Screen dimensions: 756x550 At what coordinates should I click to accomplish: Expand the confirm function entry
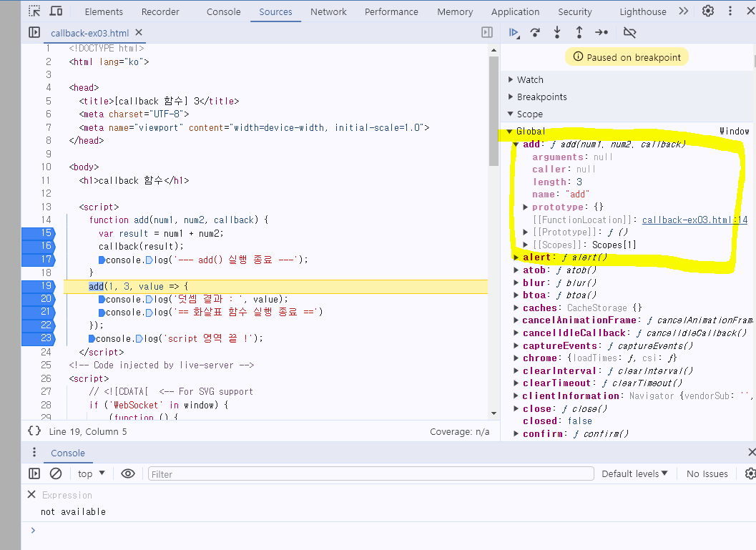pos(516,434)
